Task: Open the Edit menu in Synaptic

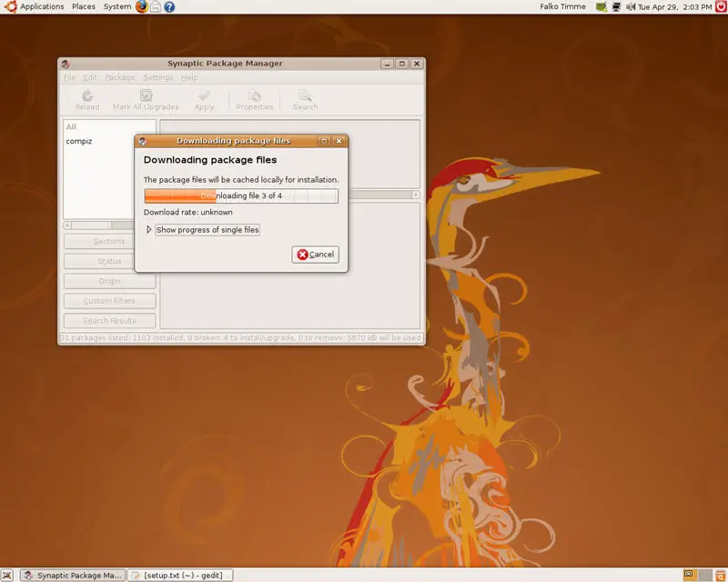Action: (x=90, y=77)
